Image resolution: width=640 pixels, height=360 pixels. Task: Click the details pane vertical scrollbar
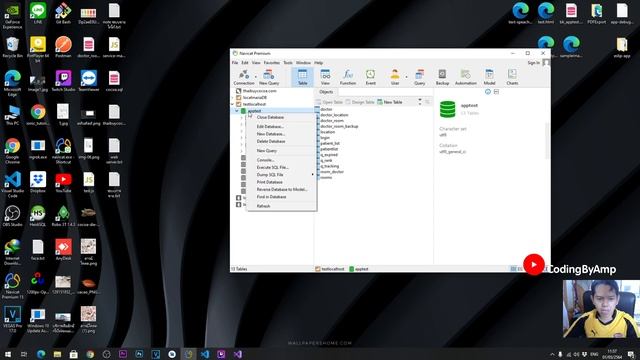pos(547,141)
